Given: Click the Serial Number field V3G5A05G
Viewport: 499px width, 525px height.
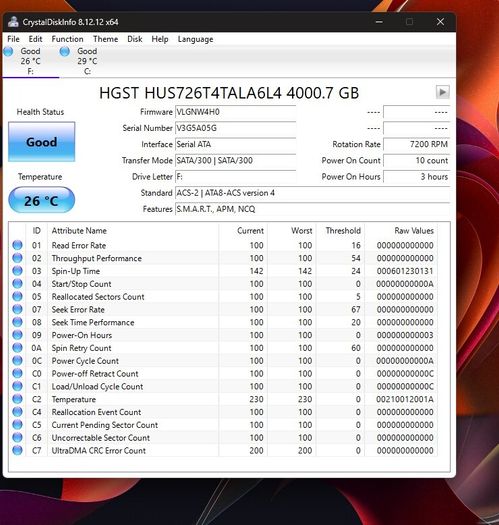Looking at the screenshot, I should (x=235, y=128).
